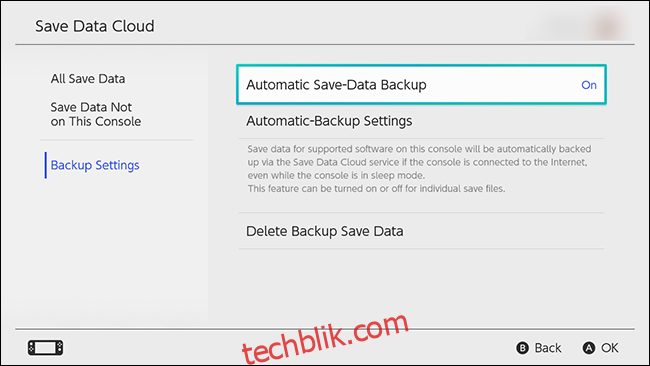The width and height of the screenshot is (650, 366).
Task: Click the Save Data Cloud page title
Action: [x=95, y=26]
